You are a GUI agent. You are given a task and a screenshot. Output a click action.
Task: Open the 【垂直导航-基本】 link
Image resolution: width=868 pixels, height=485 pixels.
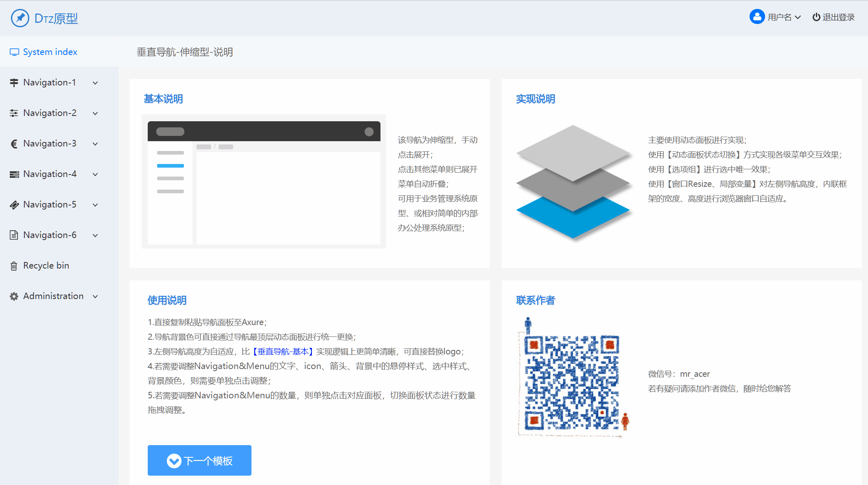click(283, 352)
